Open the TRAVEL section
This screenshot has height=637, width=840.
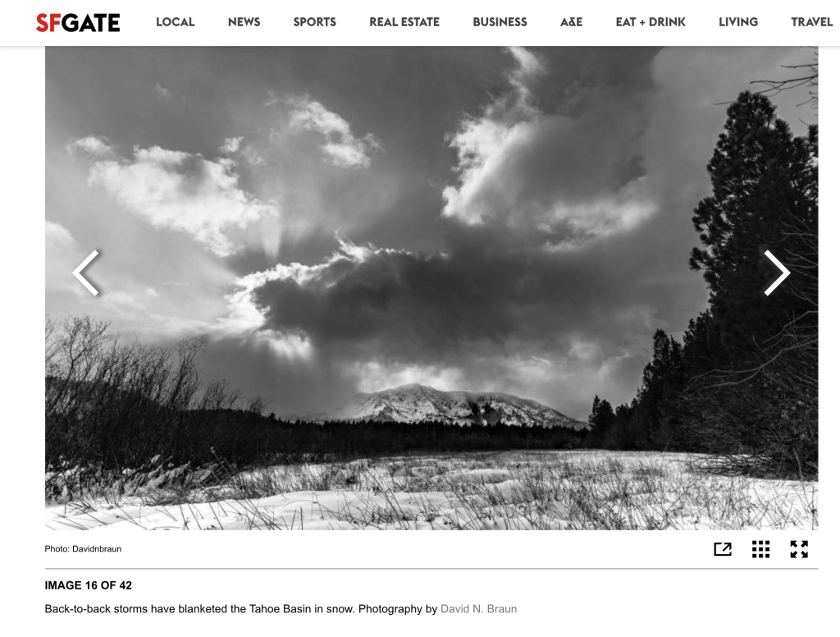[x=811, y=22]
